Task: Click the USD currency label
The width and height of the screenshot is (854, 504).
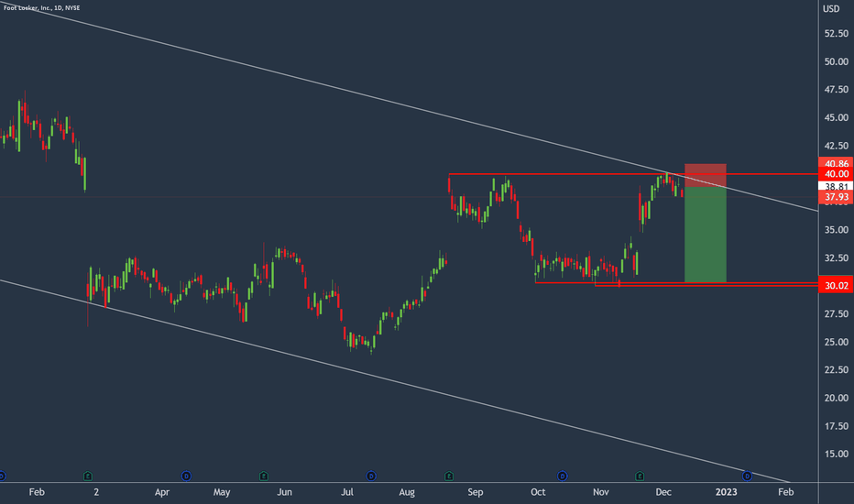Action: [831, 9]
